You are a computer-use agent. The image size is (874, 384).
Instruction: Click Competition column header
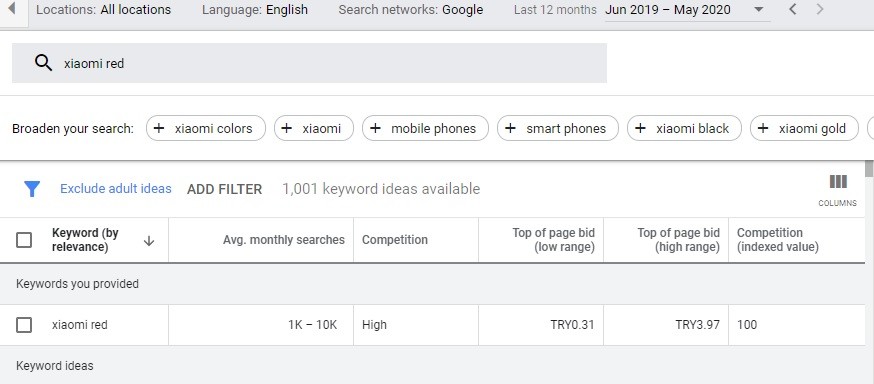click(x=395, y=240)
